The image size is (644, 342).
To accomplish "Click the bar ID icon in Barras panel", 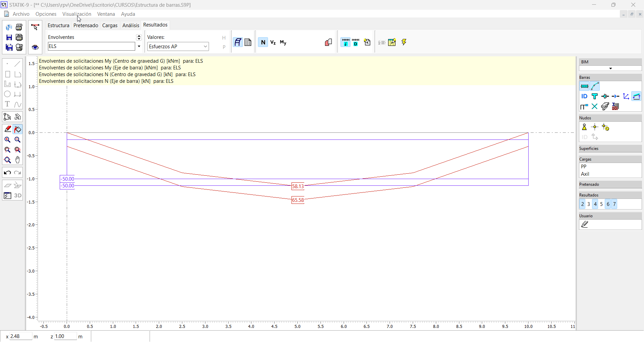I will (584, 97).
